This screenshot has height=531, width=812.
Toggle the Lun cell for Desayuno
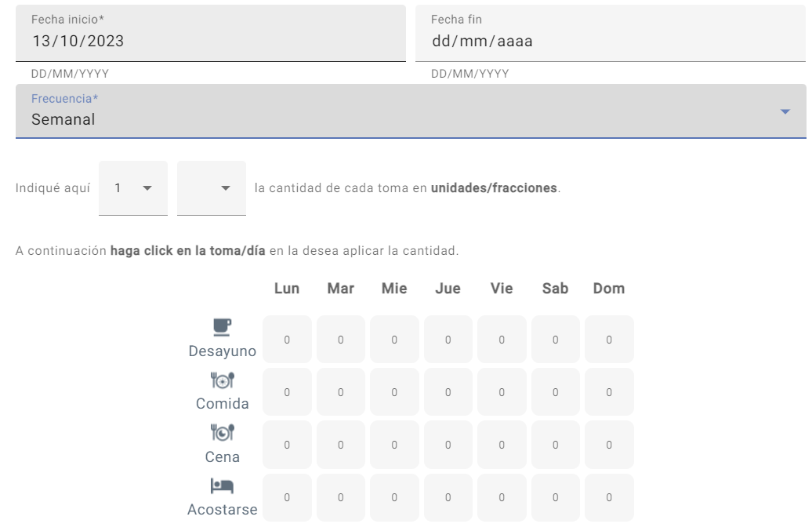(286, 339)
